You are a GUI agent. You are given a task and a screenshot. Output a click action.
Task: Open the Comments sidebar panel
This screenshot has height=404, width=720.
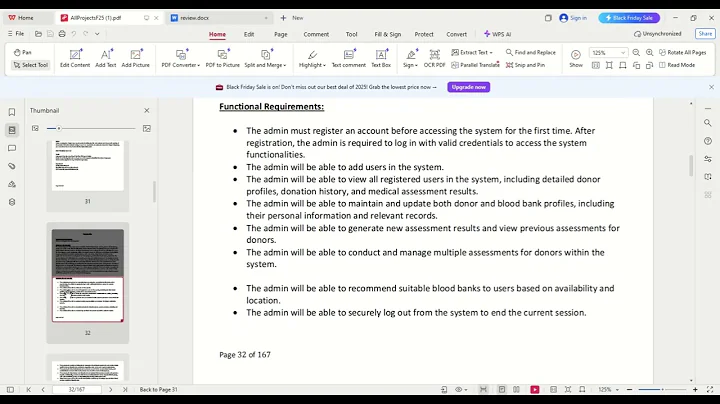pos(12,148)
